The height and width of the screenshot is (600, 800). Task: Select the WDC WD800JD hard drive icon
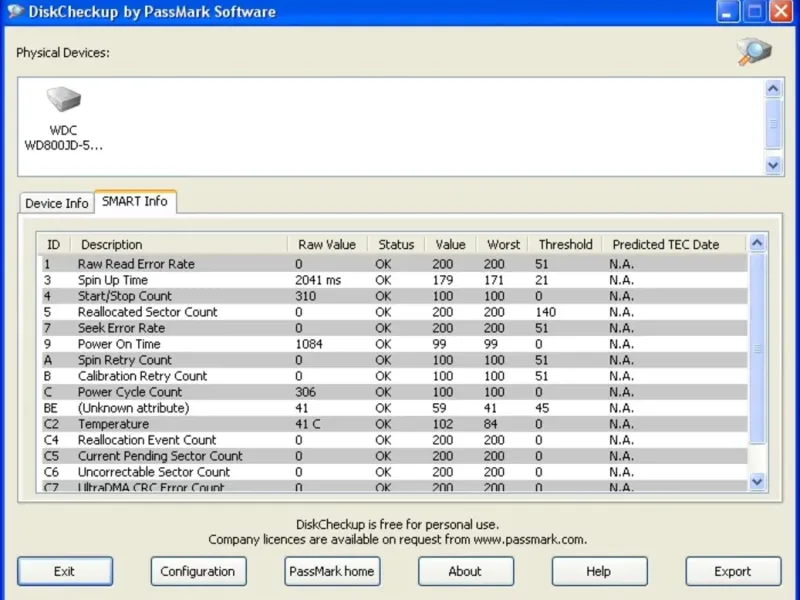[63, 101]
